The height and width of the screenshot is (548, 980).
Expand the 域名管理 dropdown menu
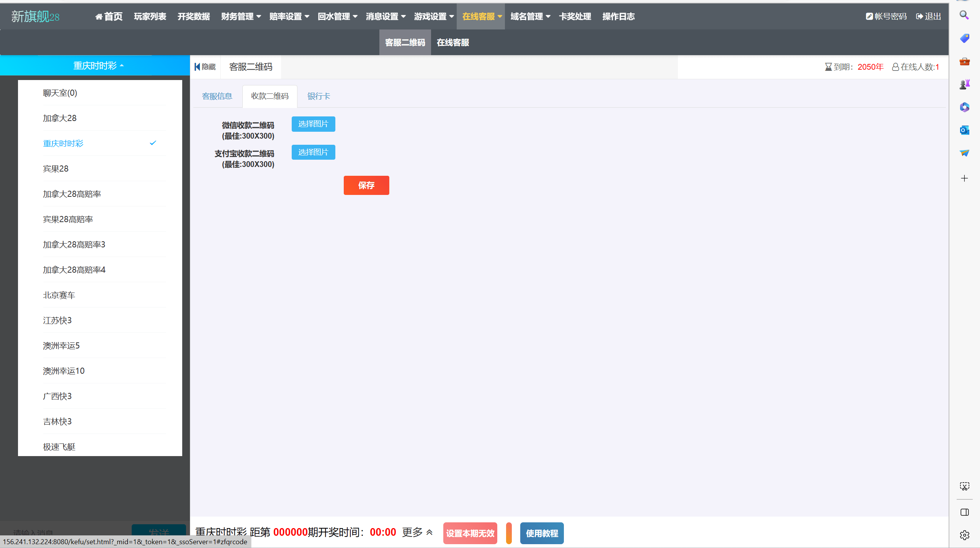530,16
